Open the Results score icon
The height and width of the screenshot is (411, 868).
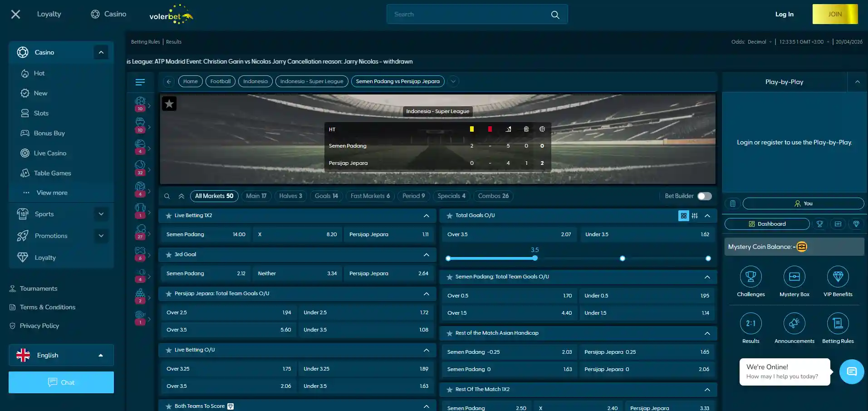[x=751, y=323]
